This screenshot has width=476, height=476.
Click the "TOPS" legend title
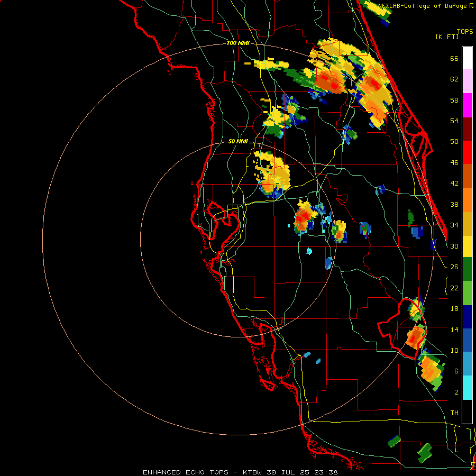tap(465, 32)
